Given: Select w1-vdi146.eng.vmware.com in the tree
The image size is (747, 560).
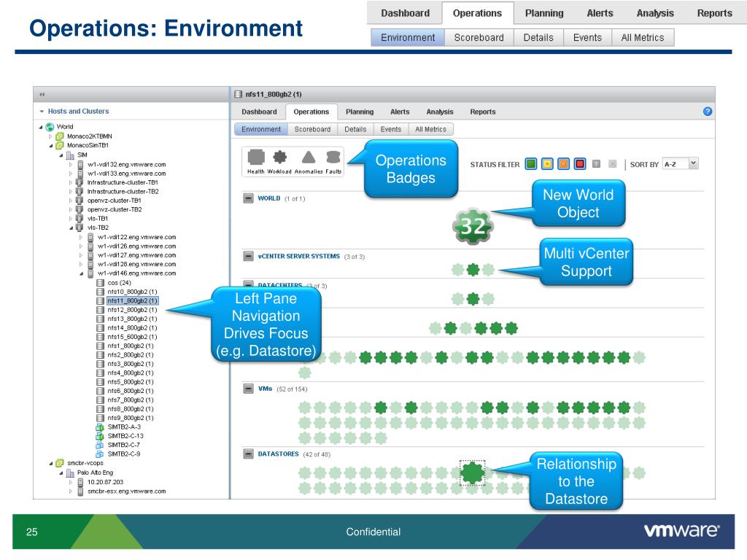Looking at the screenshot, I should point(136,273).
